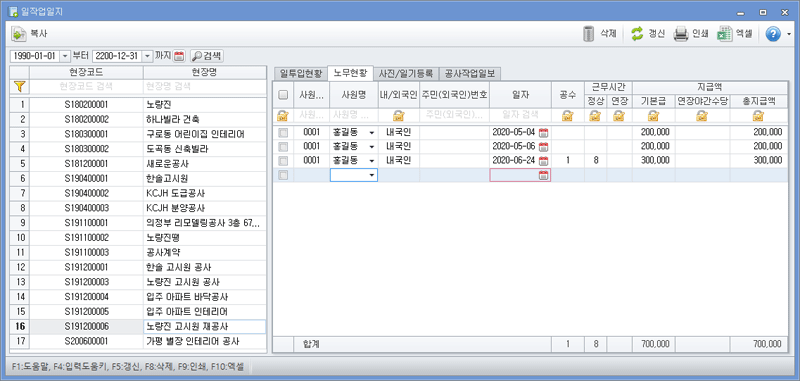Click the 주민(외국인)번호 column header
Image resolution: width=800 pixels, height=381 pixels.
click(x=455, y=95)
